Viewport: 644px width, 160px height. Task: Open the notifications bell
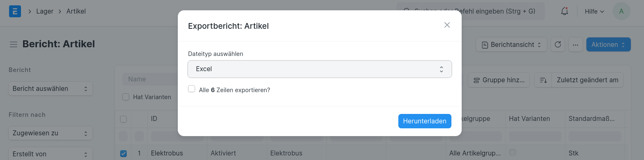[565, 12]
